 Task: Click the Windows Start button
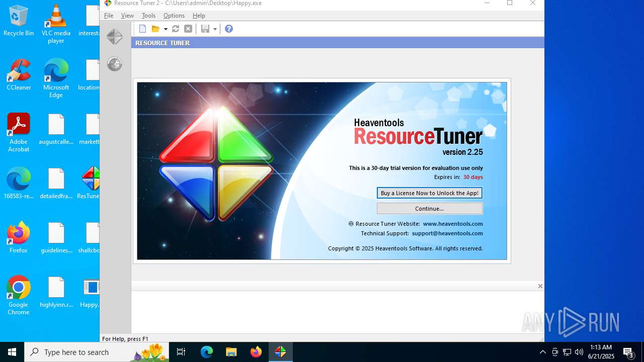pyautogui.click(x=12, y=352)
